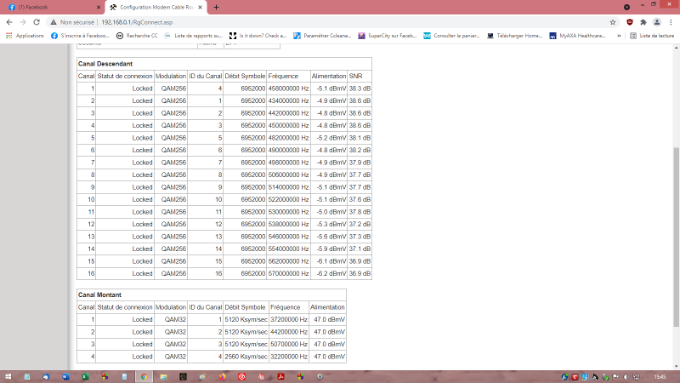Go back to previous page
Screen dimensions: 680x383
coord(10,22)
